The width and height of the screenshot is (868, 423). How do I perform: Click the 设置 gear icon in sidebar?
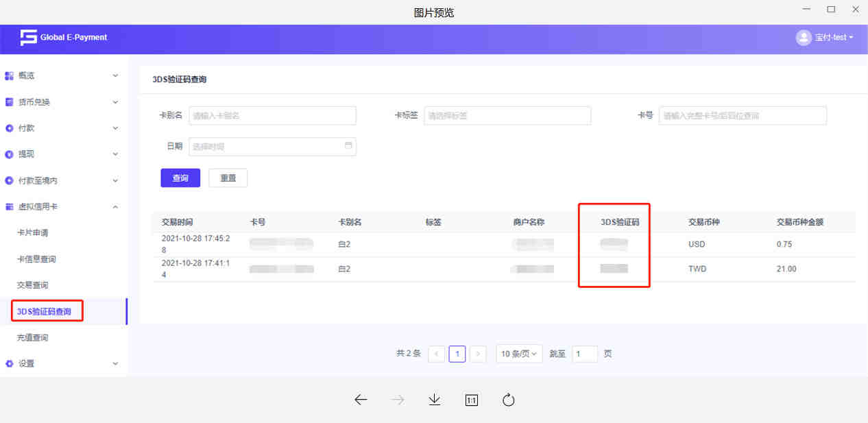coord(10,364)
